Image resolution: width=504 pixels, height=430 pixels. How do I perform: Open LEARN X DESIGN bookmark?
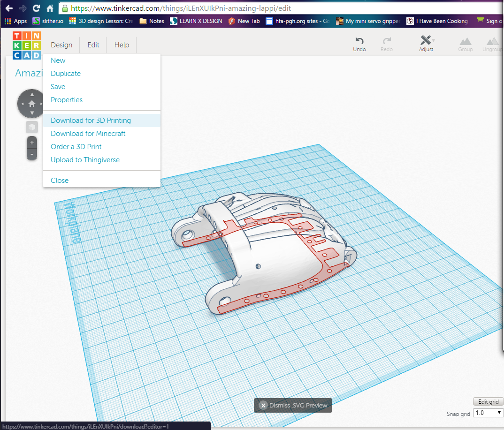[196, 21]
